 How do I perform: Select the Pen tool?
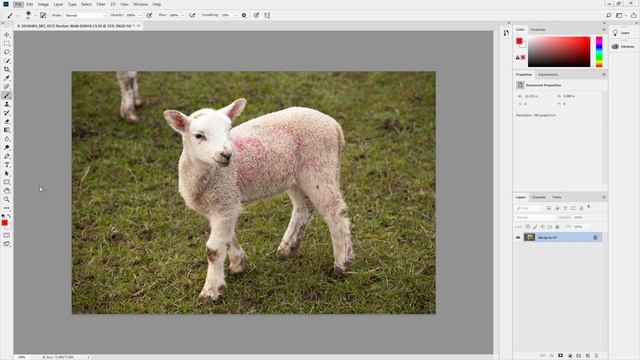pyautogui.click(x=7, y=156)
